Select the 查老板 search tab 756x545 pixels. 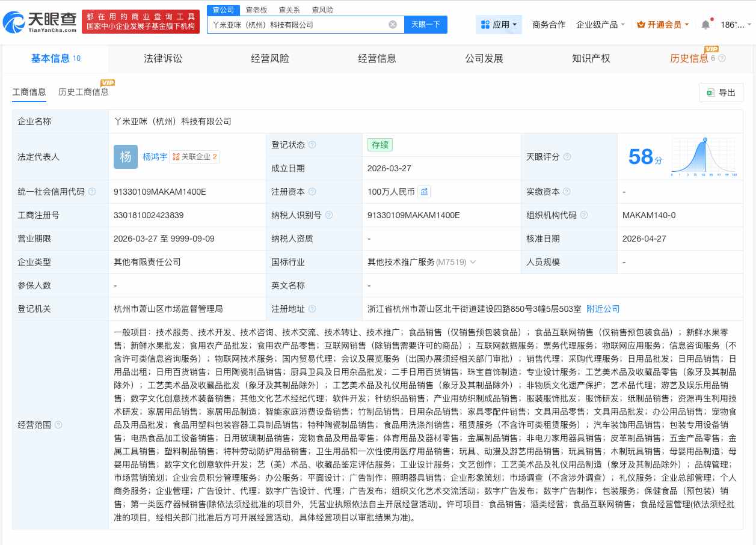coord(258,10)
